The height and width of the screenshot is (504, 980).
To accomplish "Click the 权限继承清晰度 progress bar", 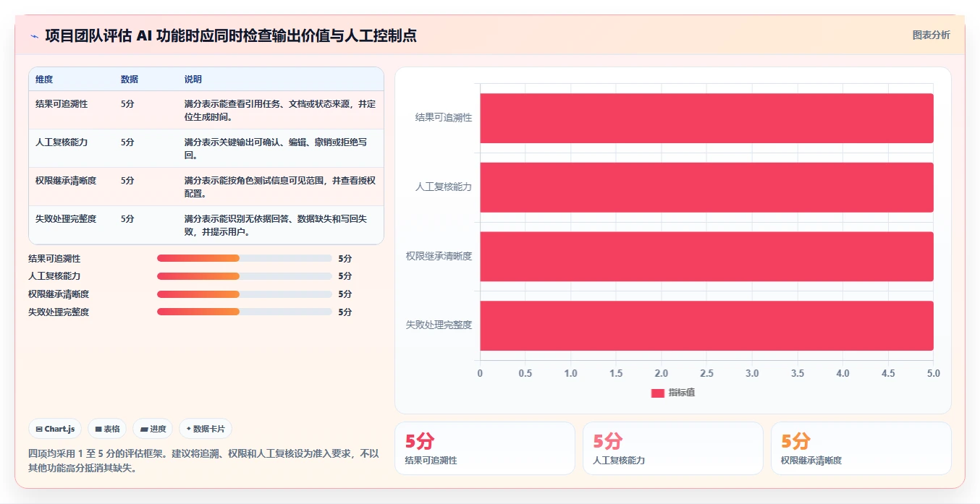I will click(x=245, y=294).
